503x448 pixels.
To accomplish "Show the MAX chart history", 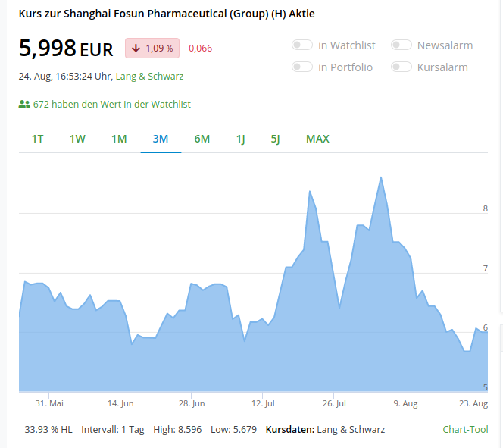I will click(x=317, y=139).
